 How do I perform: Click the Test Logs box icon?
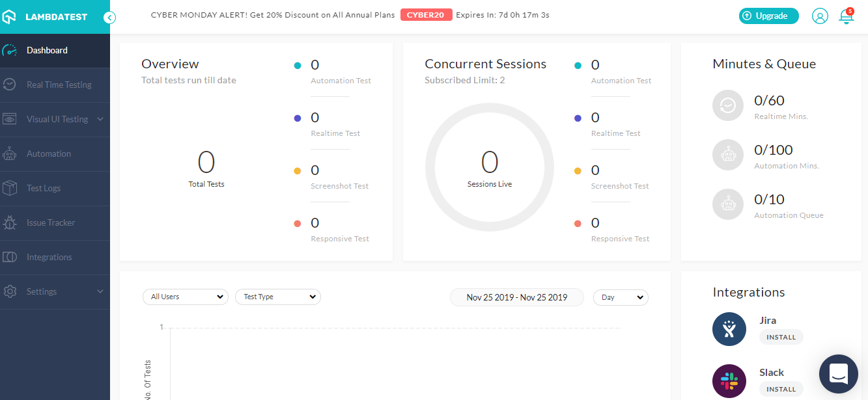point(10,189)
